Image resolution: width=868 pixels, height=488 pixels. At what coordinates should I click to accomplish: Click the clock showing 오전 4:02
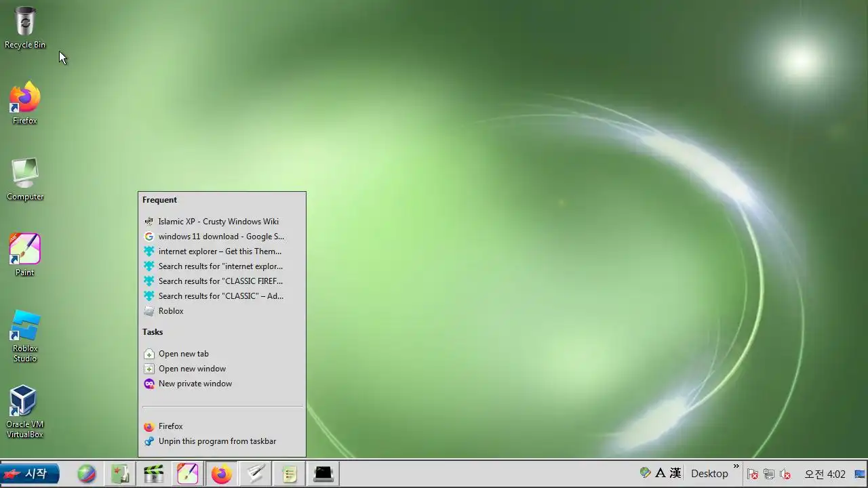825,474
